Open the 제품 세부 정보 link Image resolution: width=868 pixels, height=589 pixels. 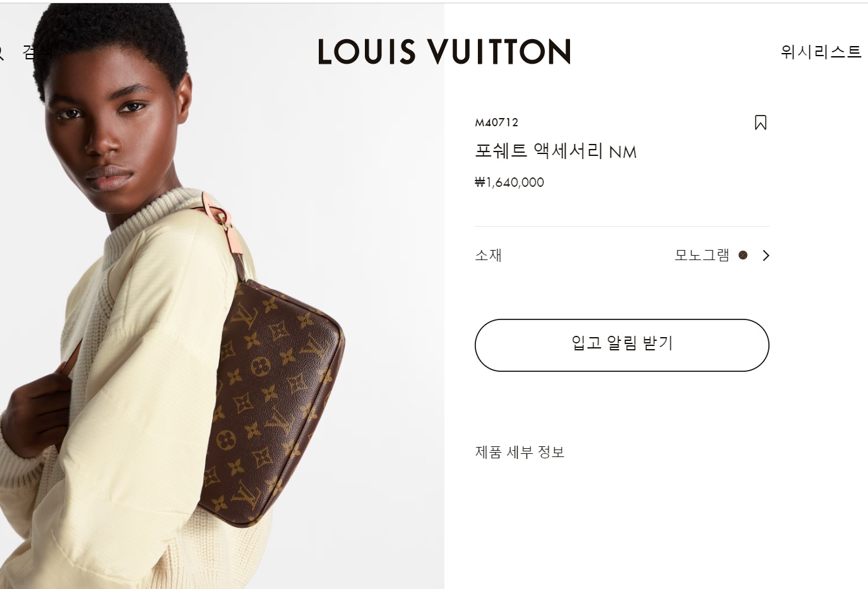click(x=520, y=452)
